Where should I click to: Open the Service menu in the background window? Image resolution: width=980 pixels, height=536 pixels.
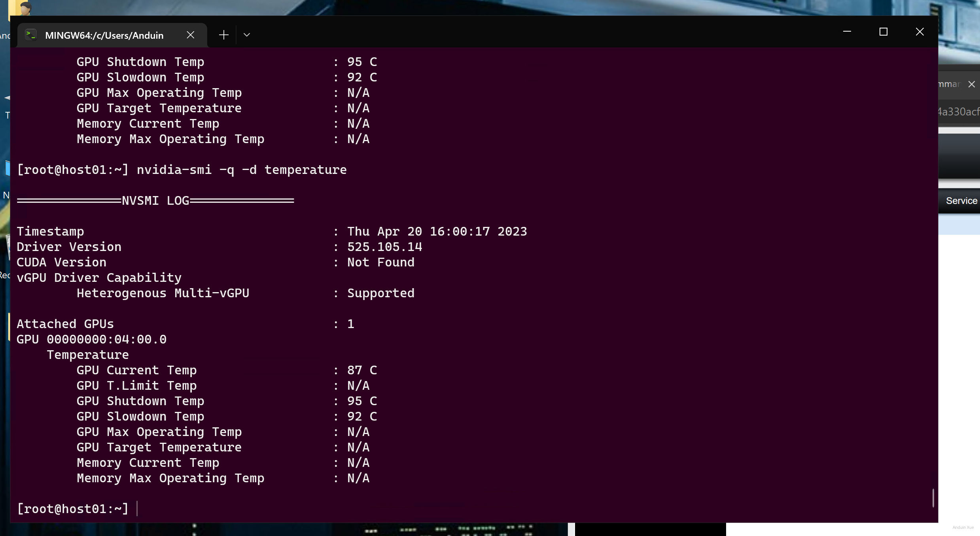[961, 201]
